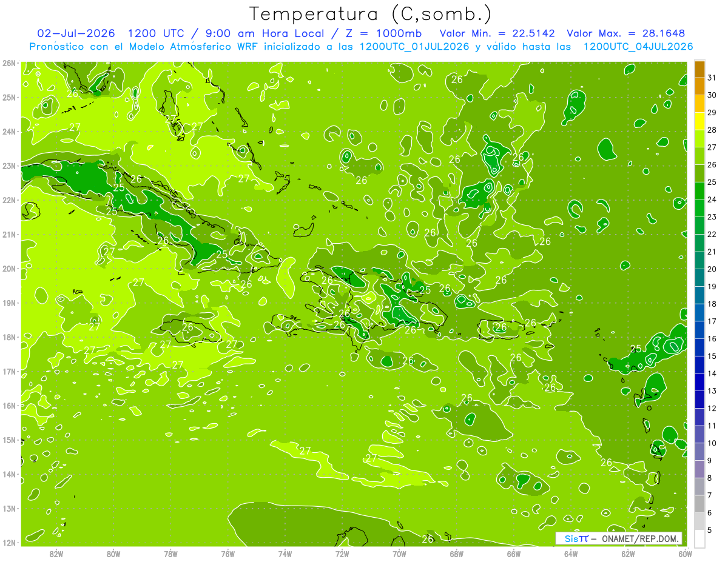The width and height of the screenshot is (728, 562).
Task: Click the teal color bar segment between 19 and 20
Action: (699, 278)
